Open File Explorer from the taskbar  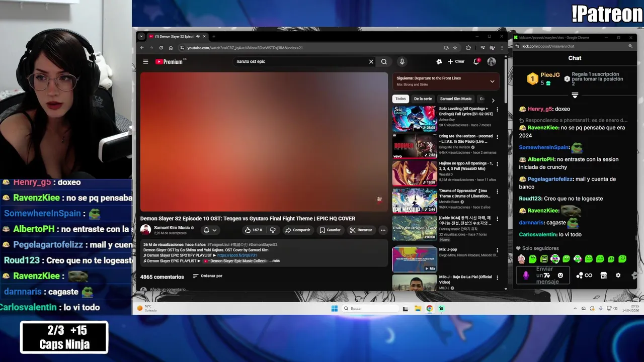[x=418, y=309]
